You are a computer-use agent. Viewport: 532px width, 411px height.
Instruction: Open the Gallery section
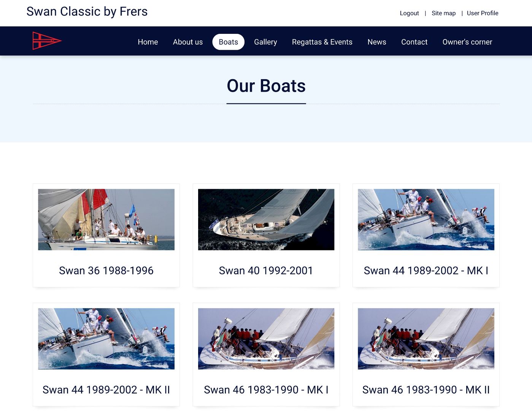[265, 42]
